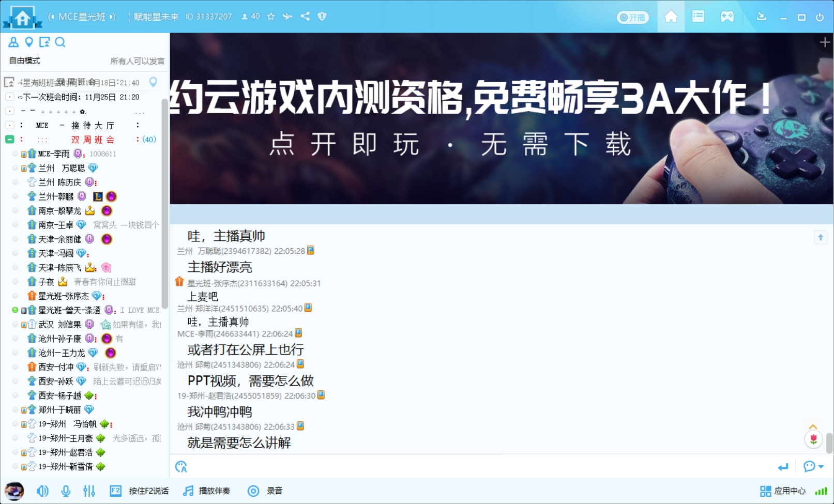
Task: Toggle the 开播 broadcast switch
Action: coord(633,18)
